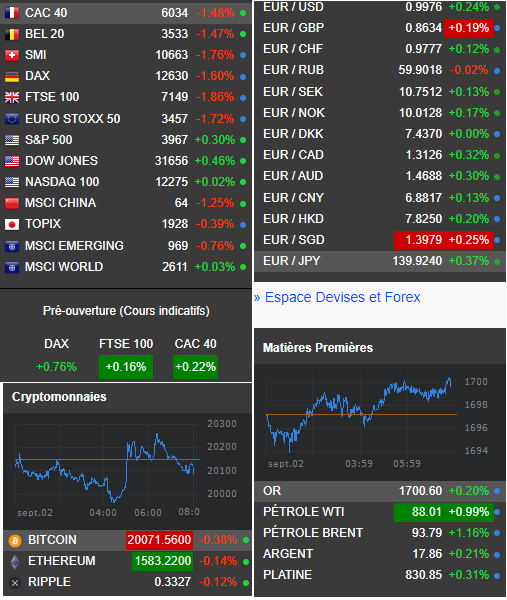Click the Japanese flag icon beside TOPIX

tap(12, 224)
